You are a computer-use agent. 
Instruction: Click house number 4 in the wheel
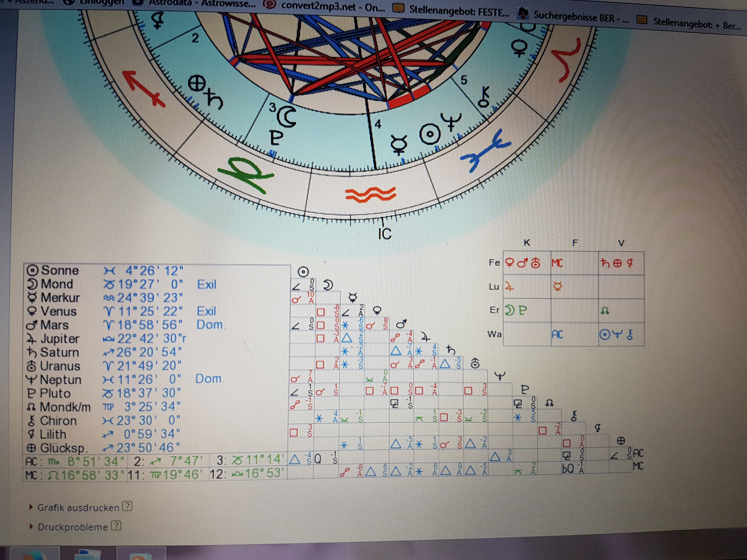click(378, 124)
